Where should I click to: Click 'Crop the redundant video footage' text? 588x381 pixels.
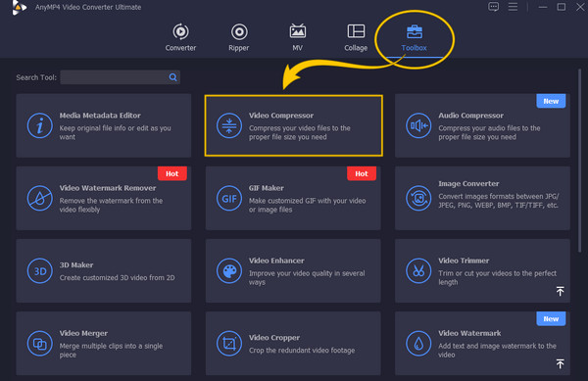pos(302,351)
